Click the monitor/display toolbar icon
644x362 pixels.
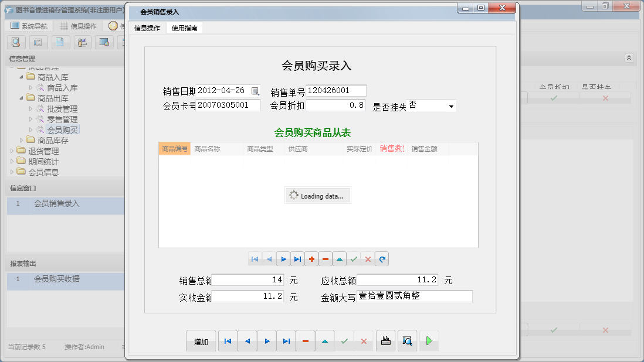tap(104, 42)
